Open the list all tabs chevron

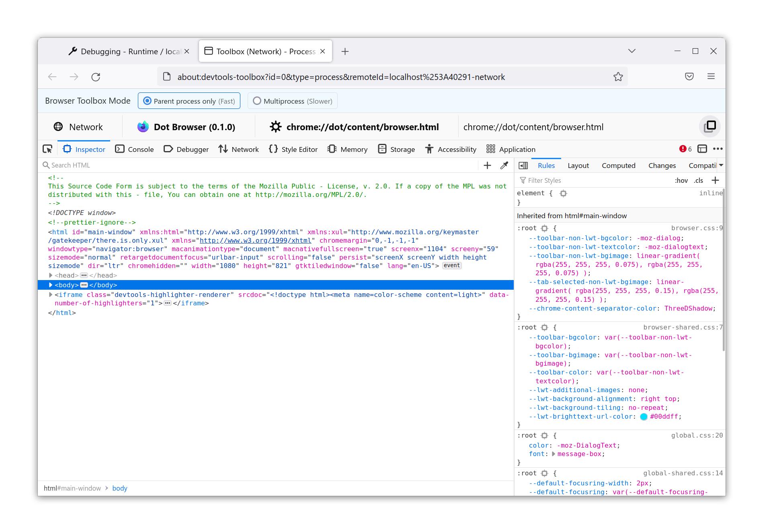[632, 51]
